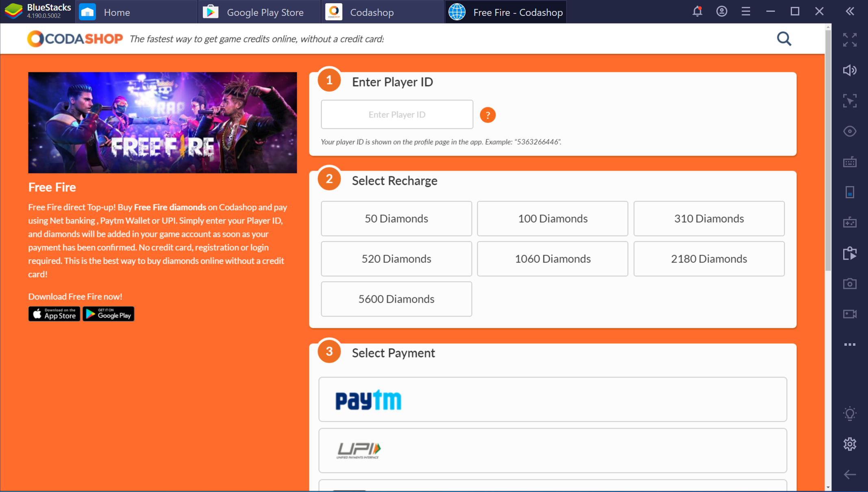
Task: Select the UPI payment option
Action: [x=554, y=449]
